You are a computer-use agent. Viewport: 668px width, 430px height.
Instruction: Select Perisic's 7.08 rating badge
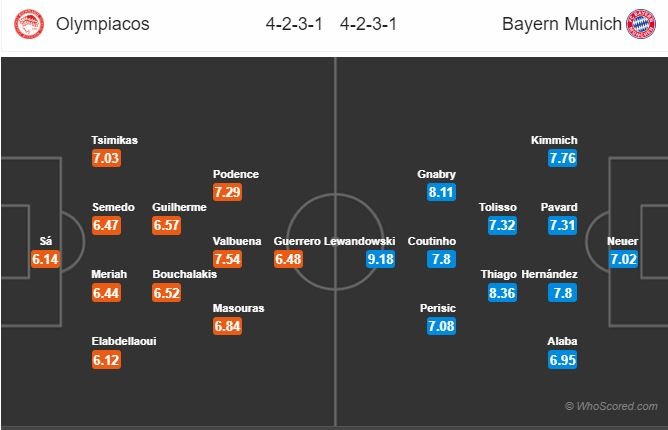441,326
